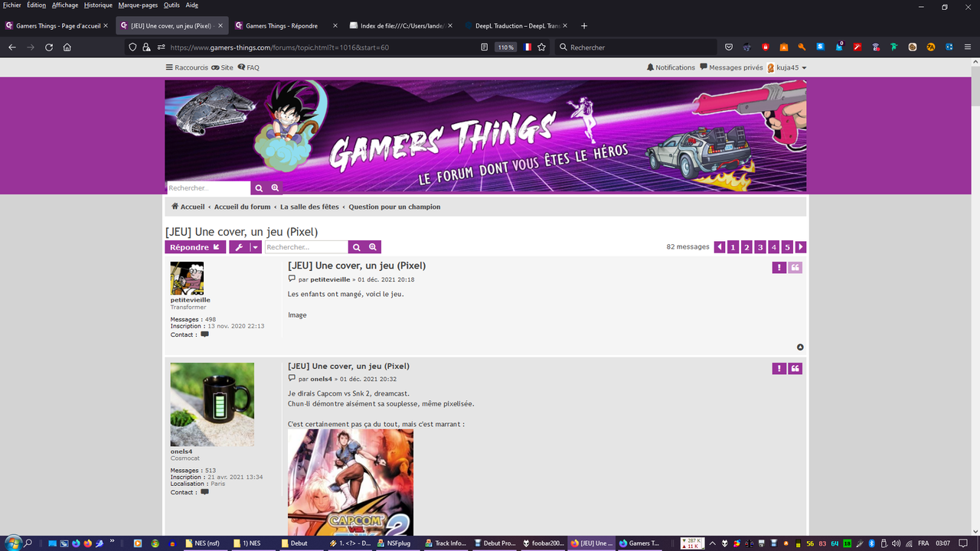Quote petitevieille's post

[x=795, y=268]
